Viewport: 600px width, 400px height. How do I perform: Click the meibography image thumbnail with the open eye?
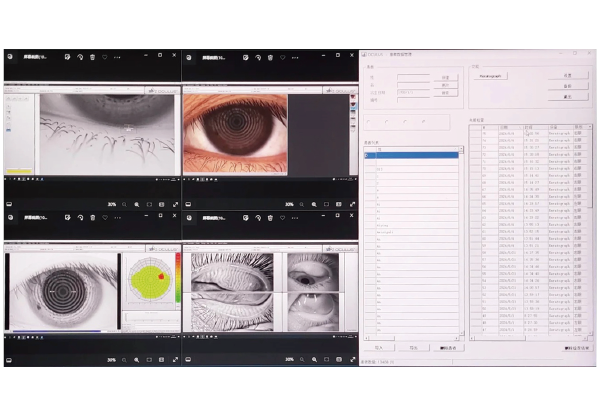[x=312, y=273]
